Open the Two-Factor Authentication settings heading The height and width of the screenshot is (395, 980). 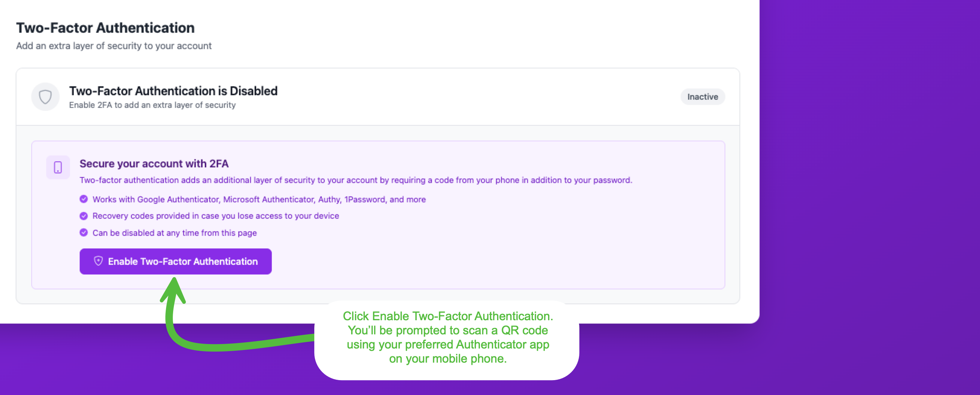point(105,28)
